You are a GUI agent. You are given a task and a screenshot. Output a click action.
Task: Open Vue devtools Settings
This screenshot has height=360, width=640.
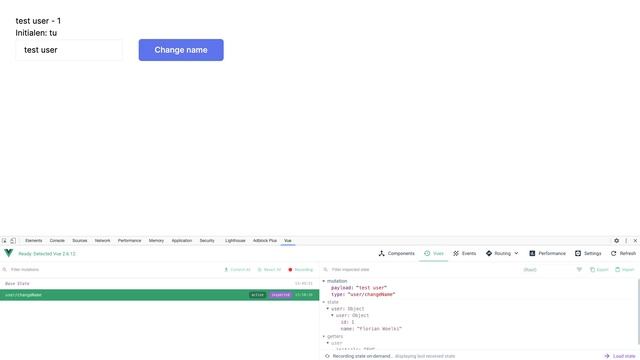[x=588, y=253]
